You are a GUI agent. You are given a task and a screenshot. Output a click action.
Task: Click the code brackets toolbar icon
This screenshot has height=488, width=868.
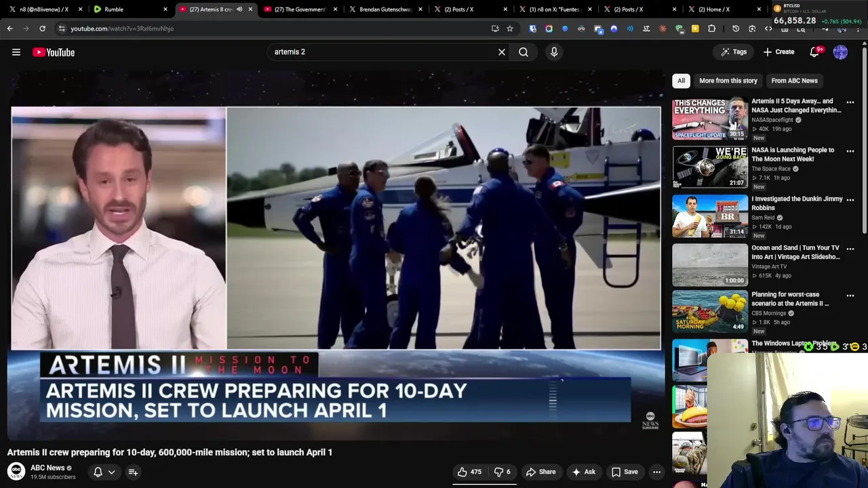tap(768, 28)
